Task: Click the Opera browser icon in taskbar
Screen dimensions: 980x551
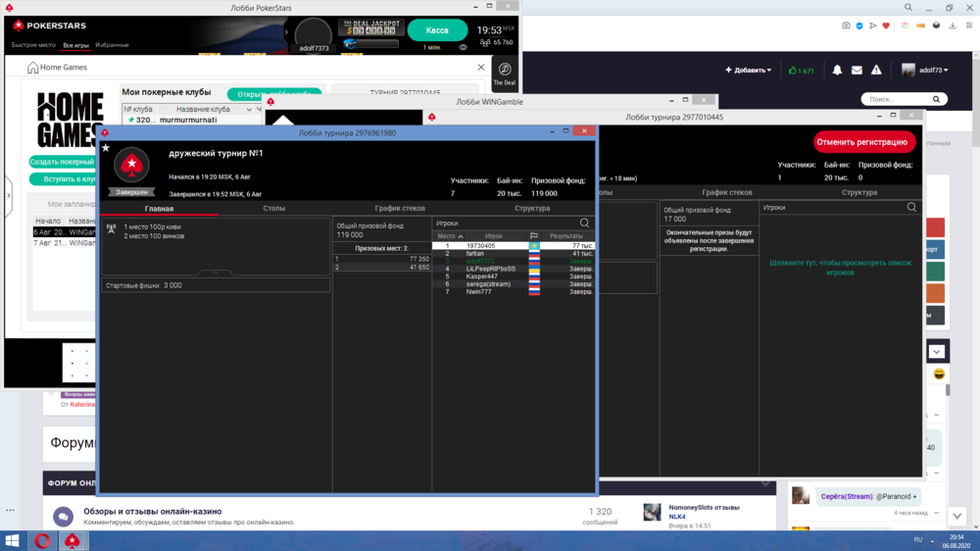Action: click(43, 540)
